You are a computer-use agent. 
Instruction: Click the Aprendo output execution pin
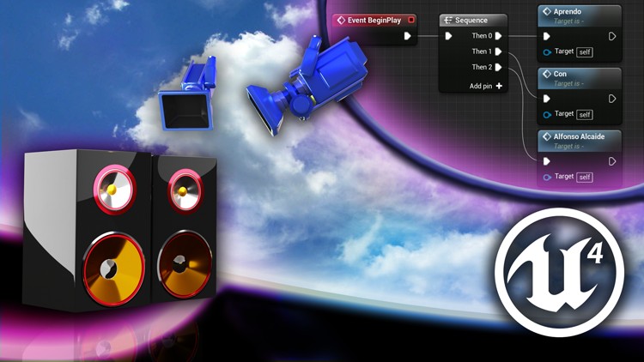(612, 37)
